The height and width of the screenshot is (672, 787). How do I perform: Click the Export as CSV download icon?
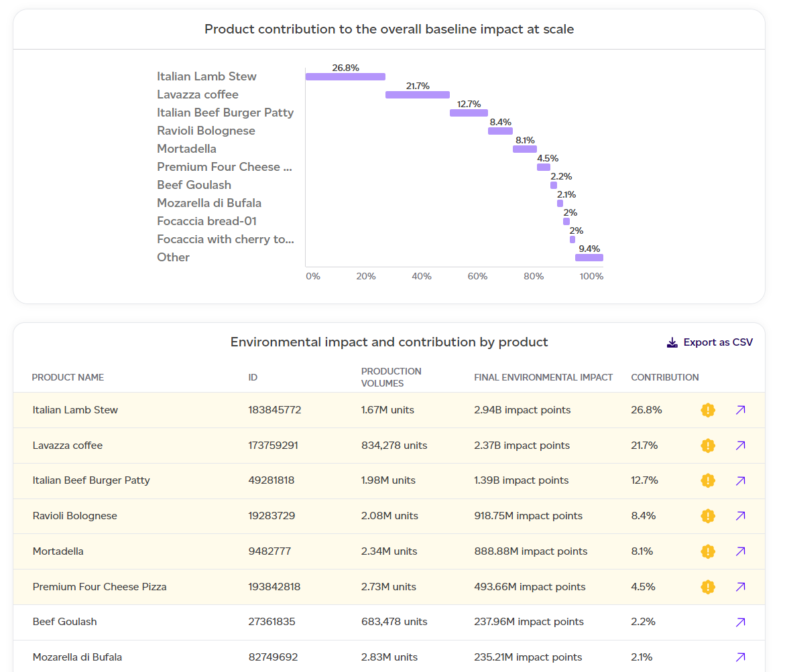pyautogui.click(x=672, y=342)
